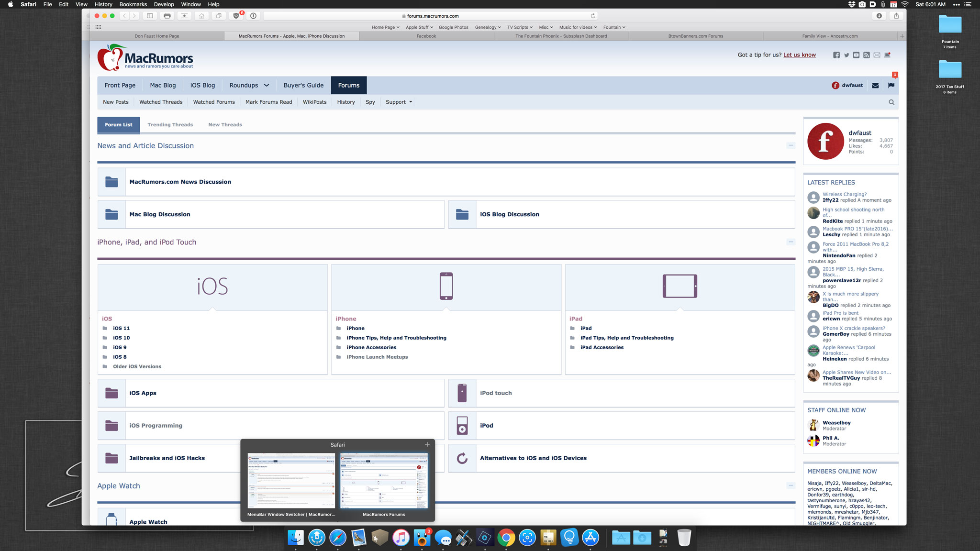
Task: Collapse the News and Article Discussion section
Action: click(791, 145)
